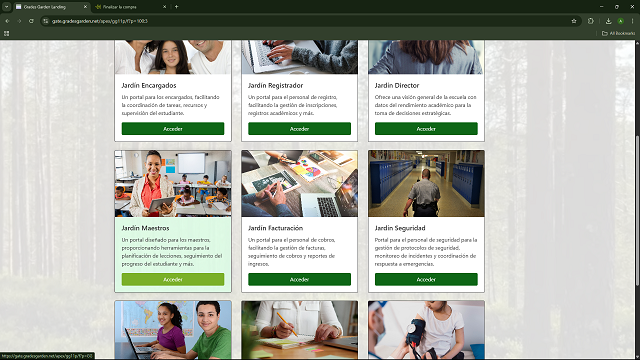Select the Jardín Director card title
The width and height of the screenshot is (640, 360).
point(397,85)
